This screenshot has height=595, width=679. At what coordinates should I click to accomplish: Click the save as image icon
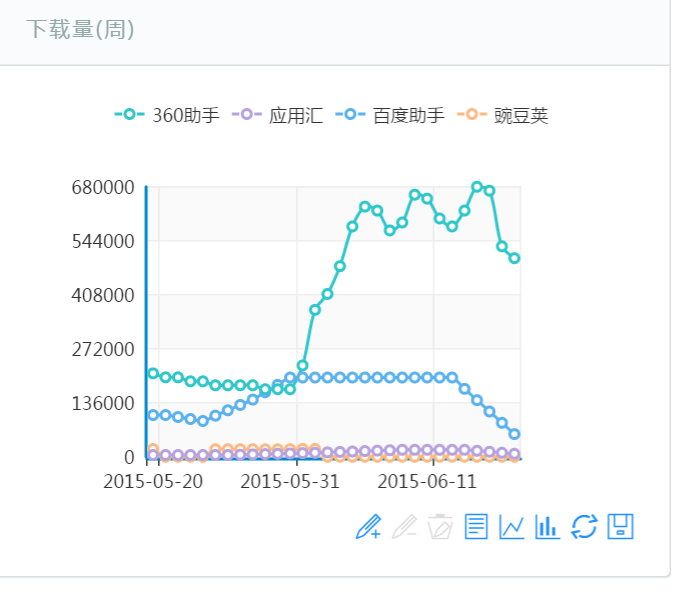[x=620, y=526]
